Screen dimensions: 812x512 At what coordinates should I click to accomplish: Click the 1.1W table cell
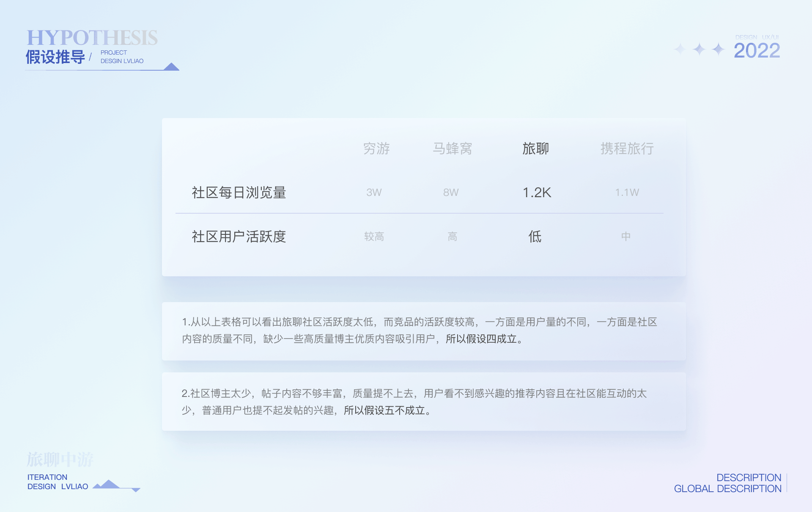point(627,193)
